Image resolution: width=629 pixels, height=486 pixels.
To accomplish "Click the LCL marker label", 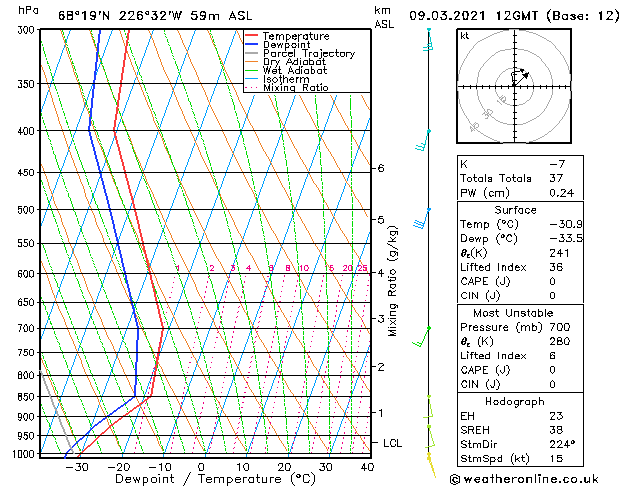I will (392, 443).
